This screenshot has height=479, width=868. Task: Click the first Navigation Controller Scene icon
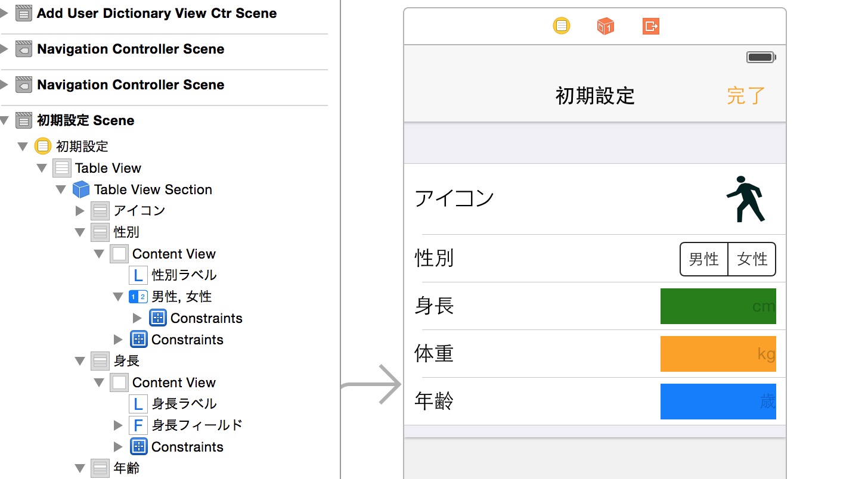(23, 49)
